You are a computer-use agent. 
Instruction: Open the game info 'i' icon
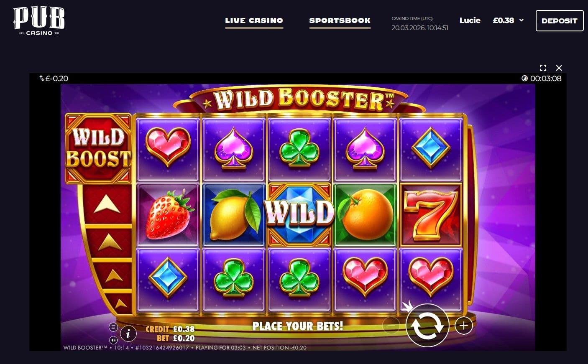128,333
